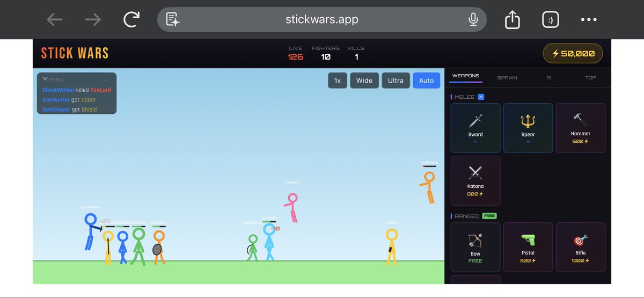
Task: Buy the Pistol for 300
Action: pyautogui.click(x=528, y=247)
